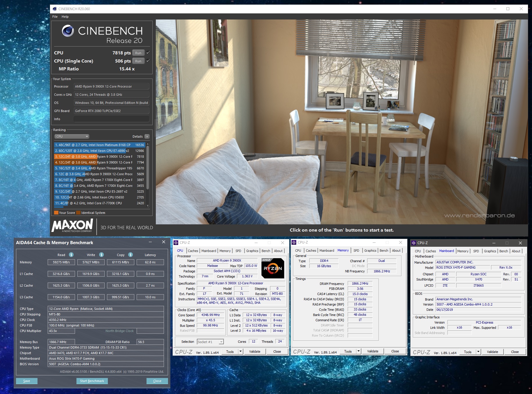The width and height of the screenshot is (532, 394).
Task: Run the CPU multi-core test
Action: tap(138, 53)
